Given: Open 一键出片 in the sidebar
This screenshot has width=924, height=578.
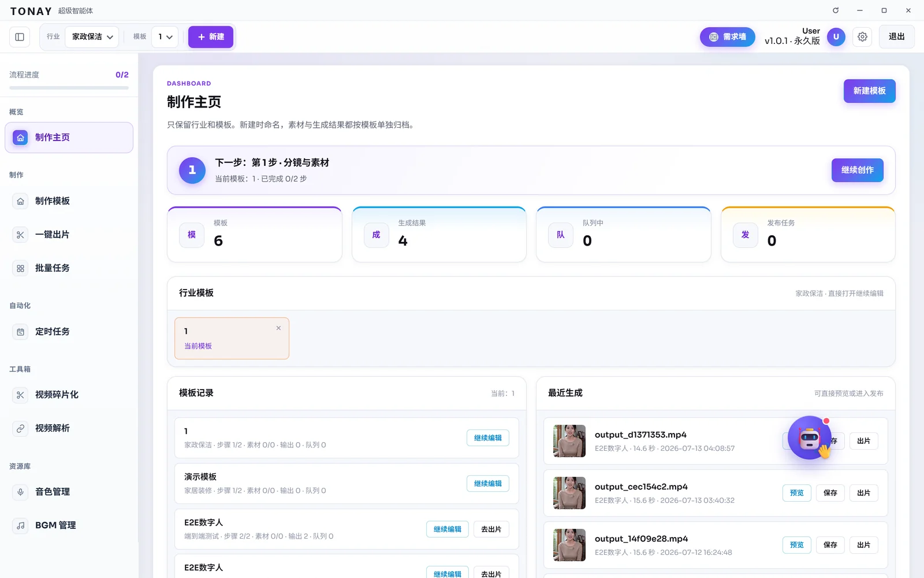Looking at the screenshot, I should [x=69, y=235].
